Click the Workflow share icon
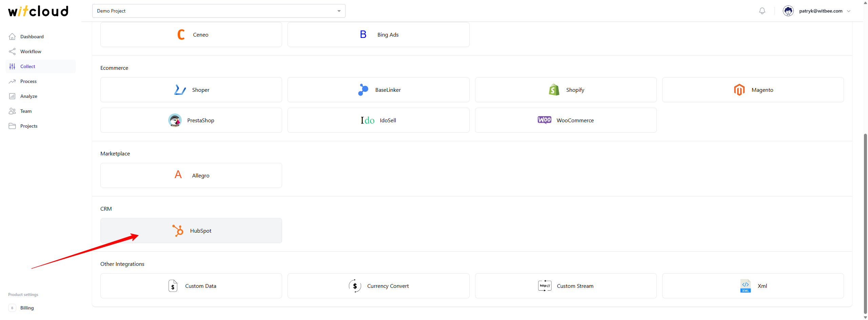 click(x=12, y=51)
